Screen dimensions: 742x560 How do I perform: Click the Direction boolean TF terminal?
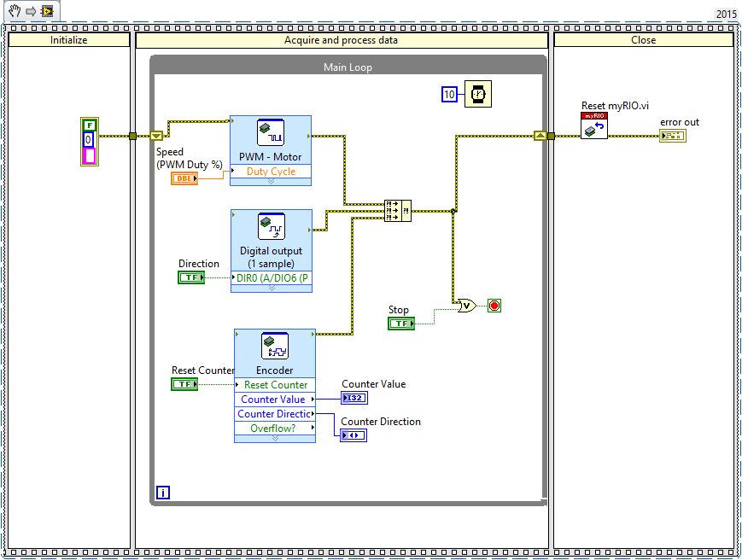191,277
